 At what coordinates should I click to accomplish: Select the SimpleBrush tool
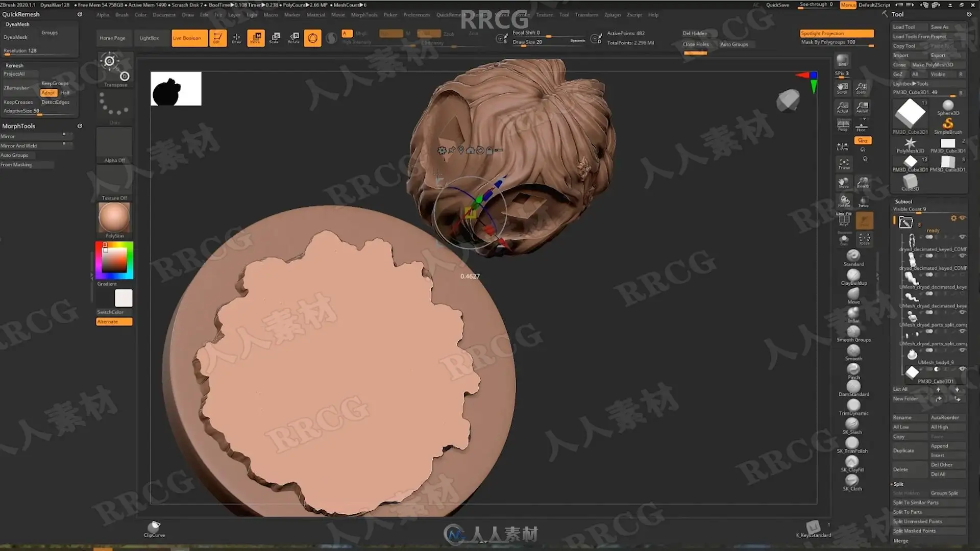pos(948,126)
